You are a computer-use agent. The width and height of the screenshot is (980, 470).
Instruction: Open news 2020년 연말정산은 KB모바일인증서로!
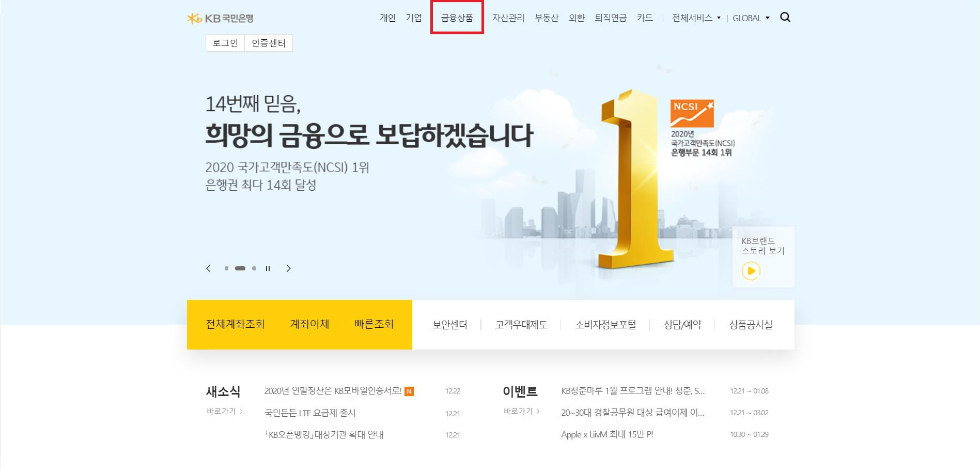pos(333,391)
